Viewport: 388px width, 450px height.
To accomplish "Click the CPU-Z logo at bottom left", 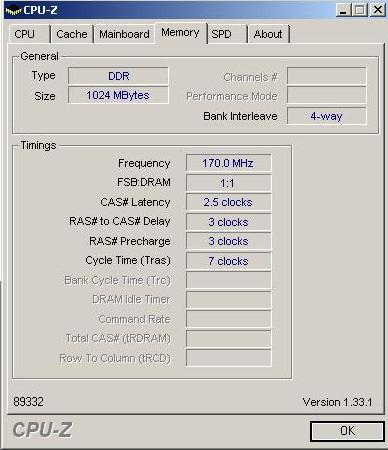I will point(42,430).
